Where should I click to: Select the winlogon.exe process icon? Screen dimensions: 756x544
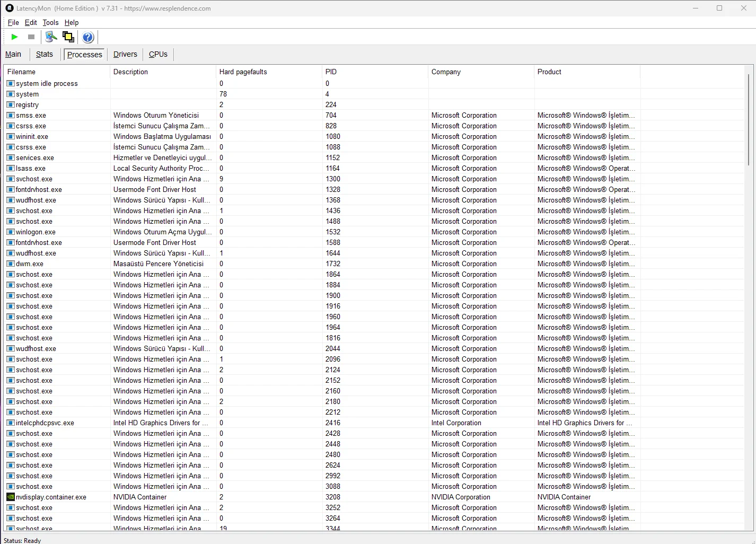click(11, 232)
